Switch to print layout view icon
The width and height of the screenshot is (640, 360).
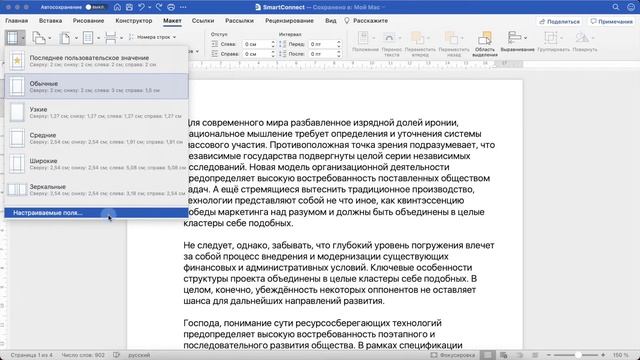point(488,355)
